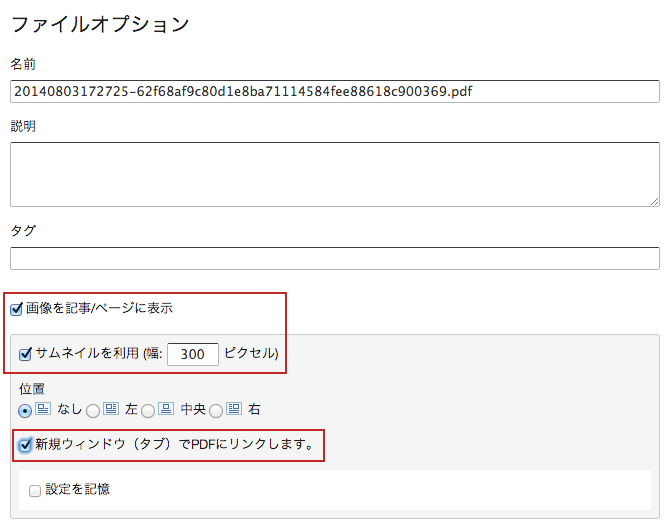The image size is (670, 530).
Task: Click the 名前 field label
Action: (x=23, y=64)
